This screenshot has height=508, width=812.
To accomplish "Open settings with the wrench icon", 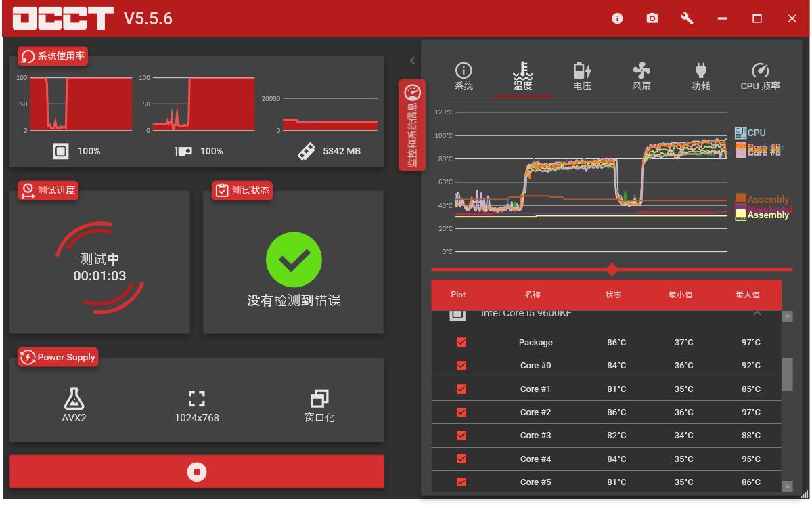I will point(687,18).
